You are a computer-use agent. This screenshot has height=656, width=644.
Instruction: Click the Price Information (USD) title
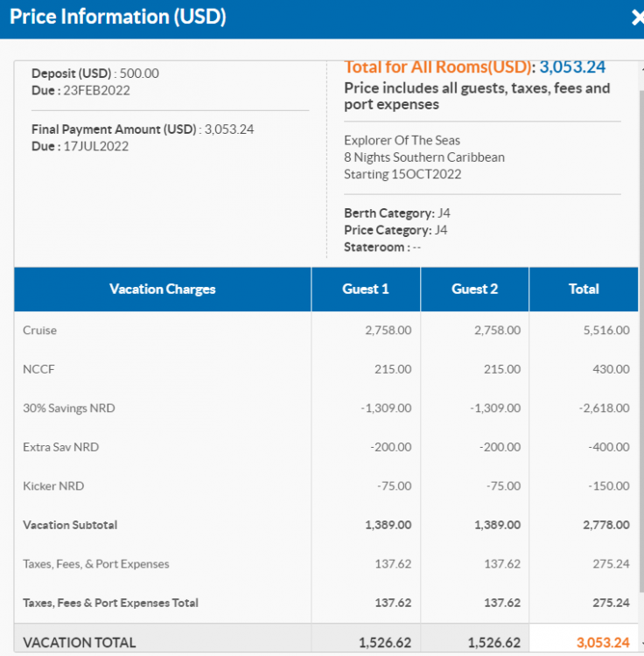tap(117, 17)
